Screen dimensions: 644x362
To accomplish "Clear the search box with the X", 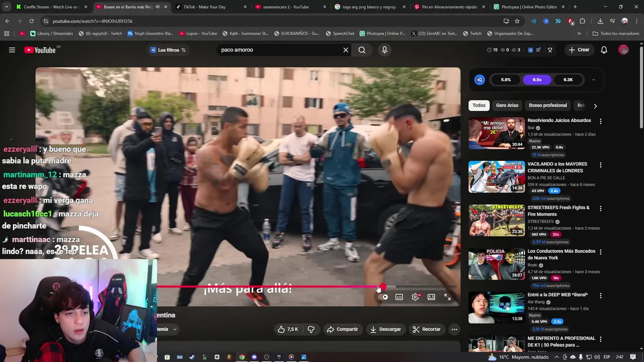I will [x=346, y=50].
